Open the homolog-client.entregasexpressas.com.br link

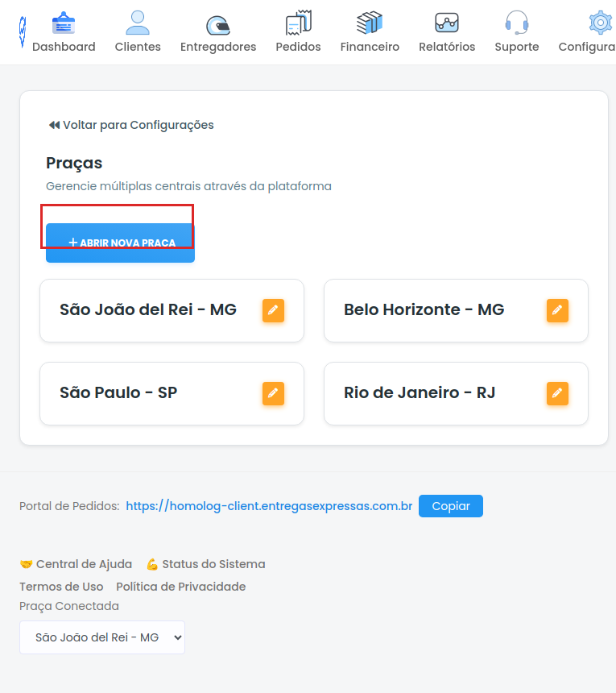click(269, 506)
